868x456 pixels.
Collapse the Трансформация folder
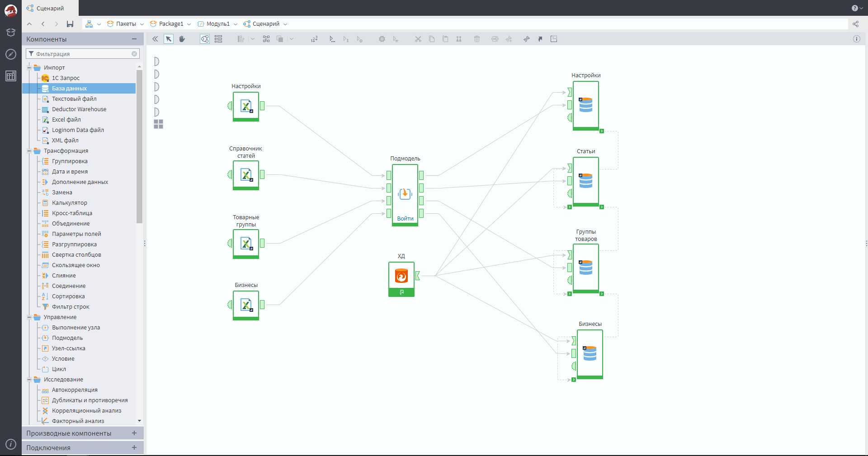point(29,151)
